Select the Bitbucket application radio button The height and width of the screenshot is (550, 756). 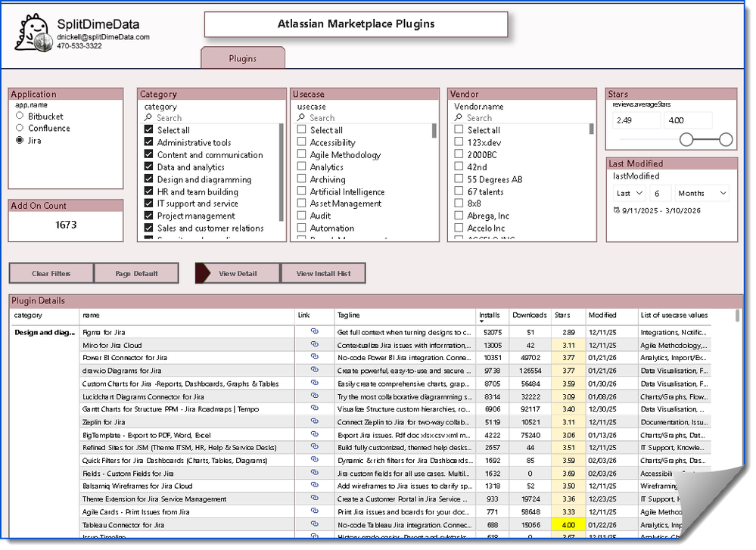(x=20, y=116)
